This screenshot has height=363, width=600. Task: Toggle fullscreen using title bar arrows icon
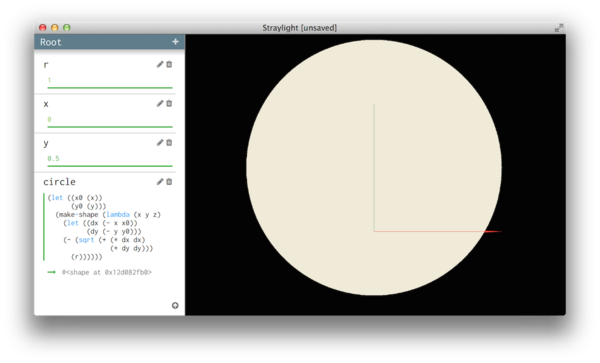559,28
